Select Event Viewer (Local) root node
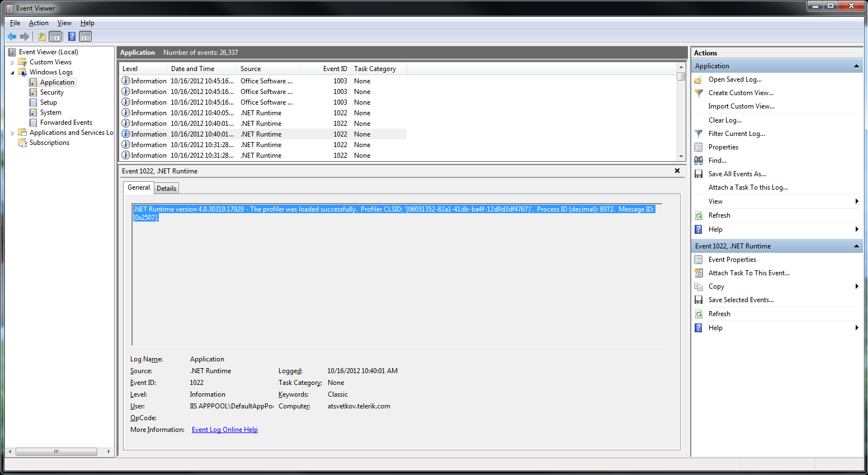 [49, 52]
